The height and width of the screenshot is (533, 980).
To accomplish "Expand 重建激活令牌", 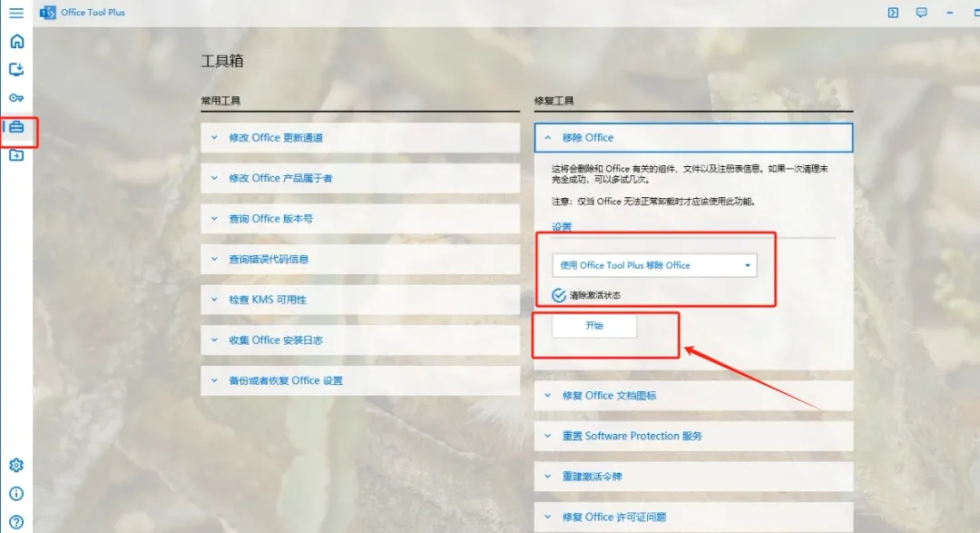I will pos(693,476).
